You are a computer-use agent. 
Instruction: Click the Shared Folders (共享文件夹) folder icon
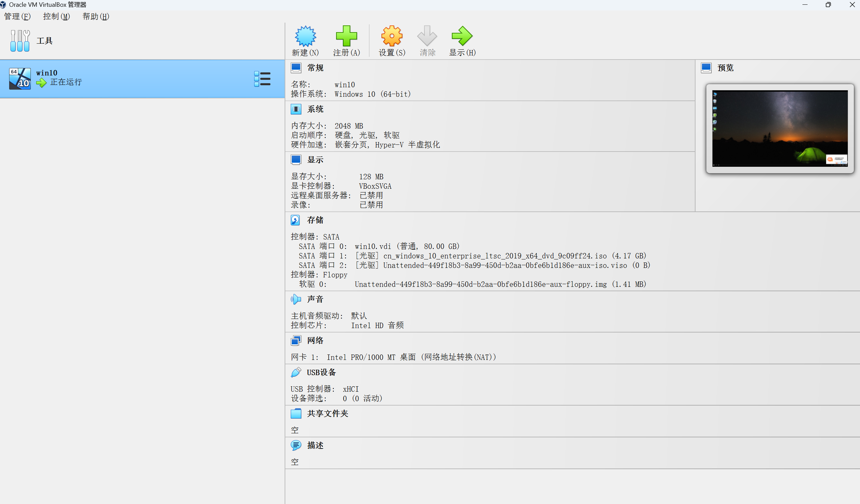[296, 414]
